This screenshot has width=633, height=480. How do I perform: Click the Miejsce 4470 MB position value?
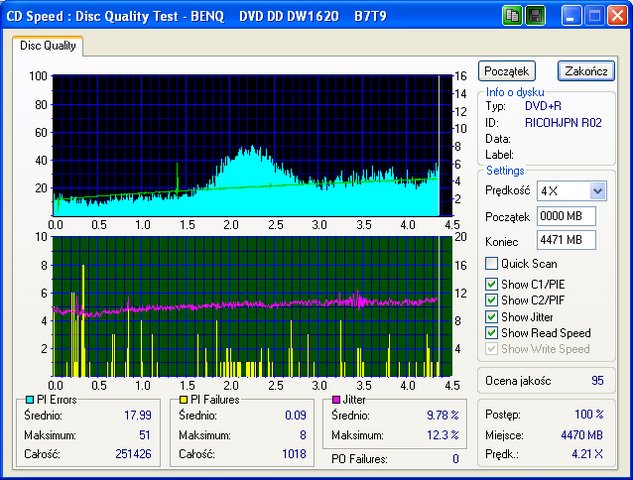[582, 435]
